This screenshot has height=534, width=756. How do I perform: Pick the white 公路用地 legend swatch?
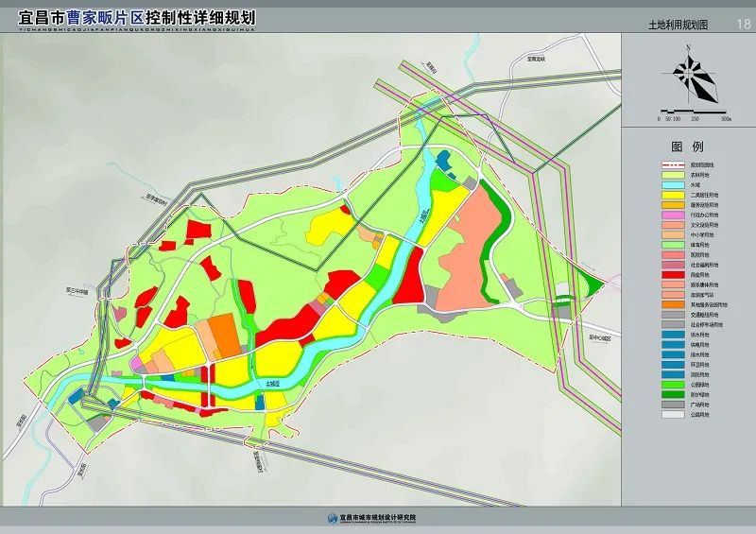click(672, 413)
